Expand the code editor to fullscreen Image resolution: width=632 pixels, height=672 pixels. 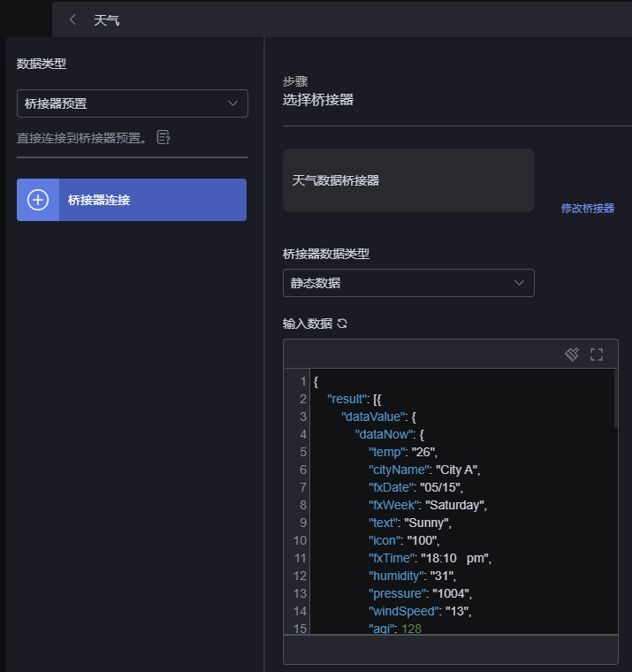pos(597,355)
